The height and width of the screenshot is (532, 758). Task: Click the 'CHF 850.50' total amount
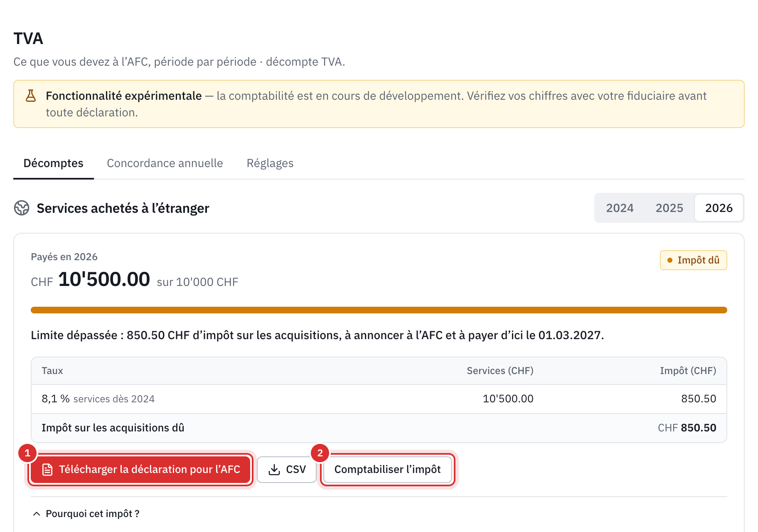(x=687, y=428)
